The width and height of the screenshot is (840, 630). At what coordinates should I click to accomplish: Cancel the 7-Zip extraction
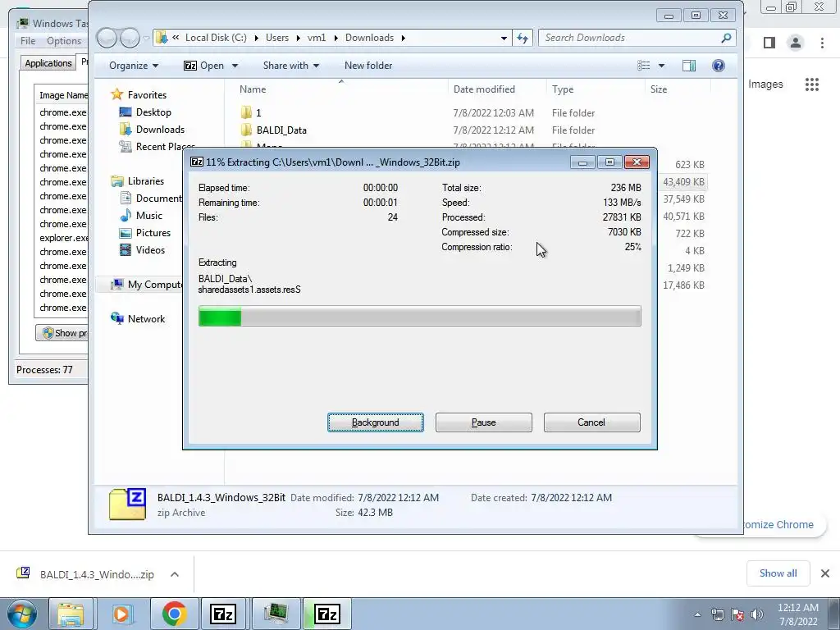tap(591, 422)
